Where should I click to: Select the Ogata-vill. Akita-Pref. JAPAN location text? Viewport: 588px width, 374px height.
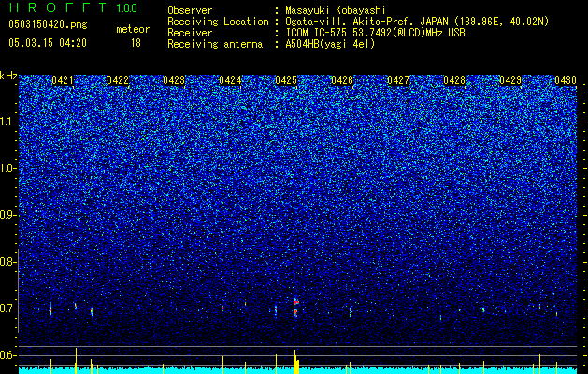coord(417,22)
